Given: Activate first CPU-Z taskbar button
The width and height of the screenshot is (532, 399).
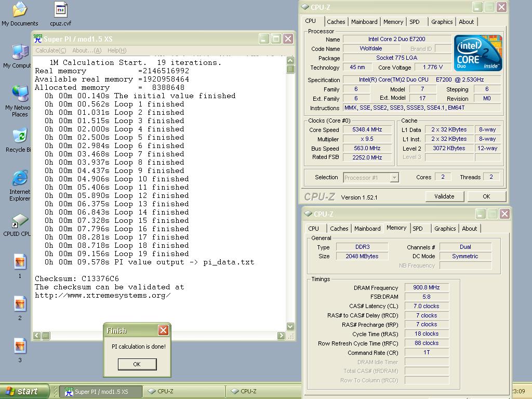Looking at the screenshot, I should click(183, 392).
